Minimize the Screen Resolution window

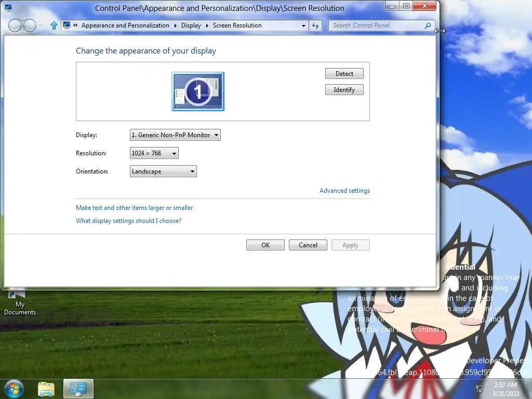coord(392,6)
